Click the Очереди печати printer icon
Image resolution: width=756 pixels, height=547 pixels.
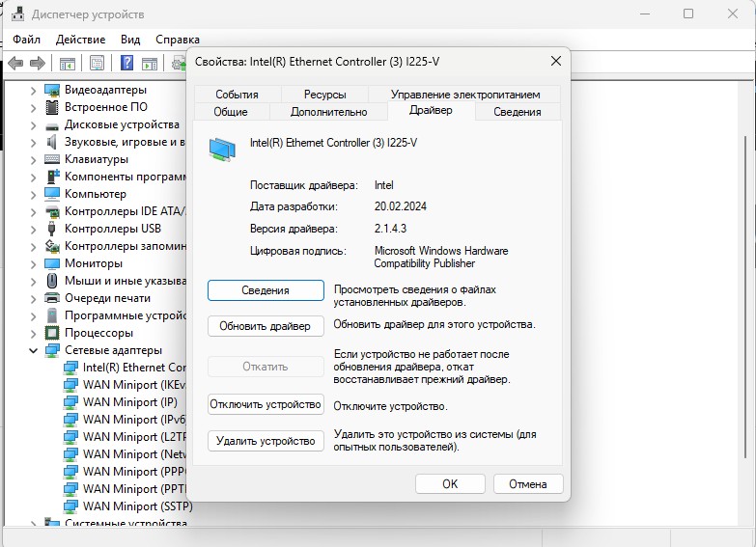(x=52, y=298)
